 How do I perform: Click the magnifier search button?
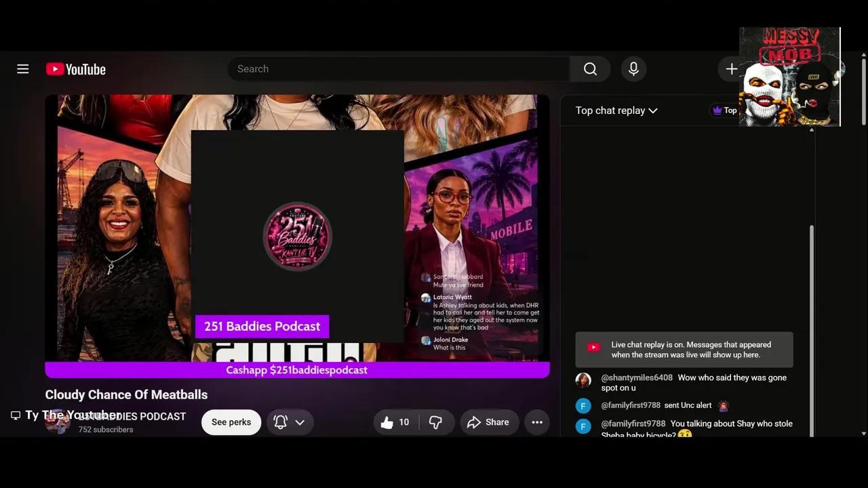coord(590,69)
